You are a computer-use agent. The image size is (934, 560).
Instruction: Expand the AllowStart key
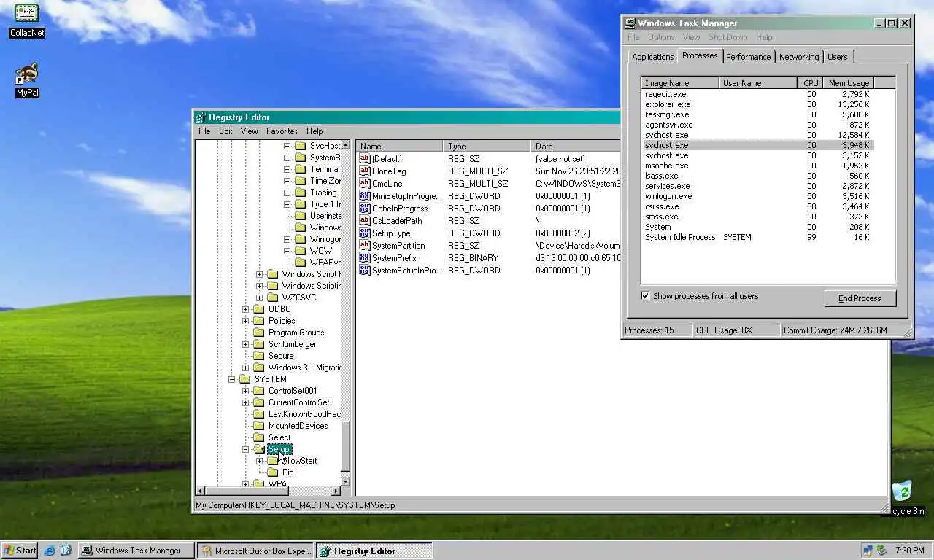(x=259, y=461)
